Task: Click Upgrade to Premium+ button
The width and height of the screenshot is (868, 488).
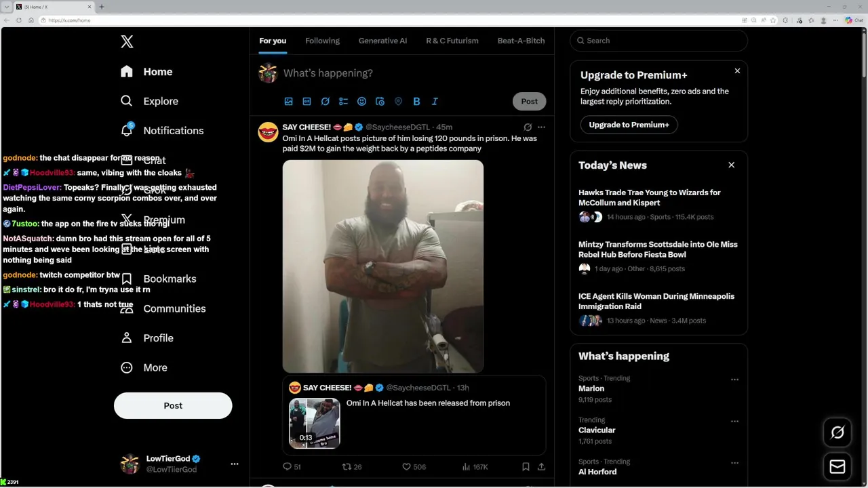Action: pyautogui.click(x=629, y=125)
